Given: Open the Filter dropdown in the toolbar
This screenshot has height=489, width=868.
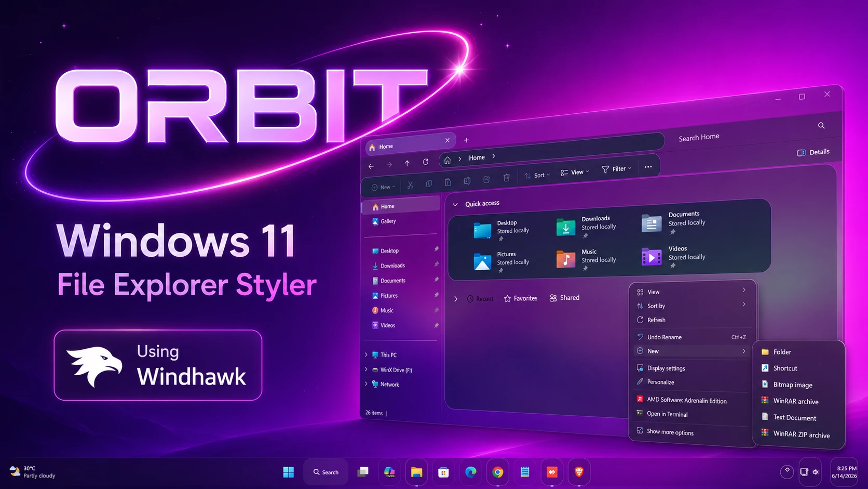Looking at the screenshot, I should pos(616,169).
